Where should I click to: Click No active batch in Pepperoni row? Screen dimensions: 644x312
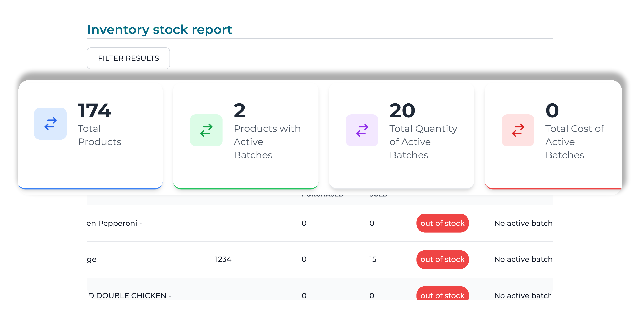click(523, 223)
